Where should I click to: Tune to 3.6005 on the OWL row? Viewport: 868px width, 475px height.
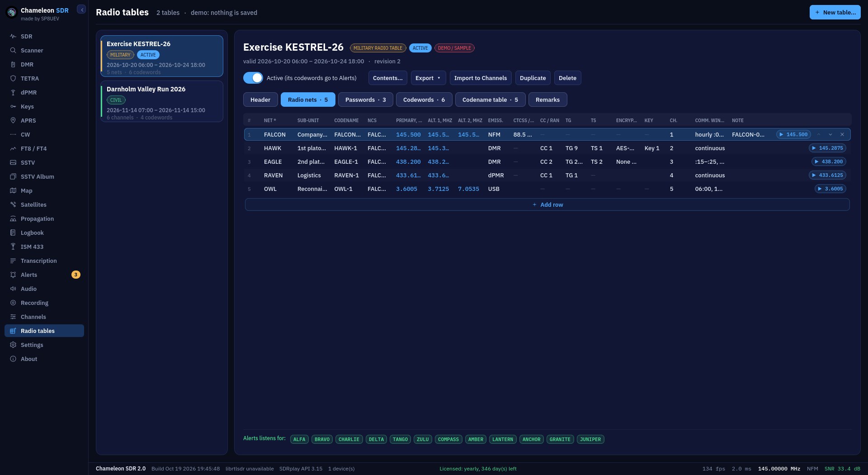[x=830, y=189]
